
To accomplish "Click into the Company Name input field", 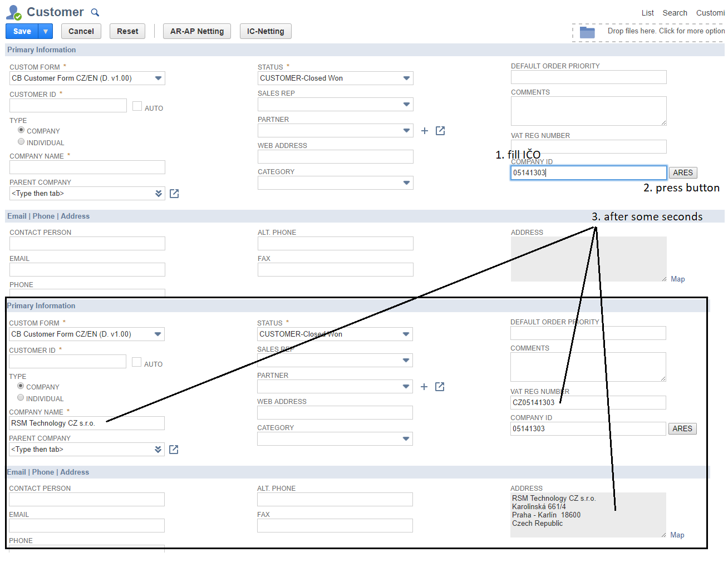I will pos(87,167).
